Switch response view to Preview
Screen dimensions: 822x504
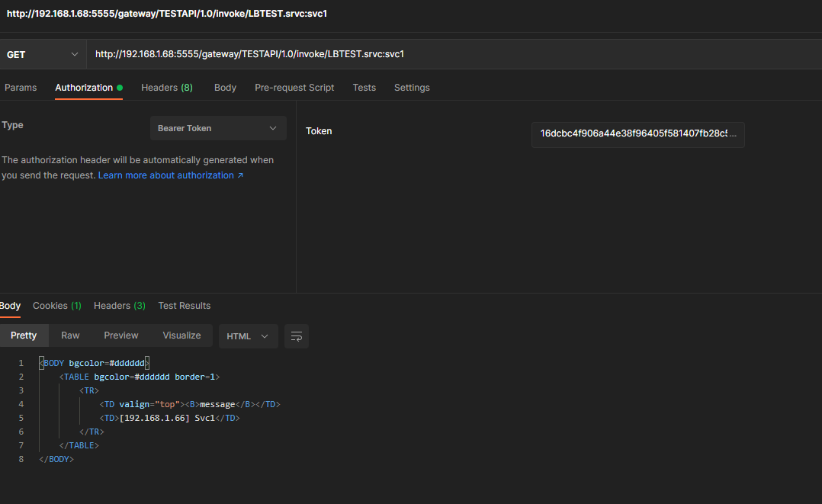(x=121, y=335)
